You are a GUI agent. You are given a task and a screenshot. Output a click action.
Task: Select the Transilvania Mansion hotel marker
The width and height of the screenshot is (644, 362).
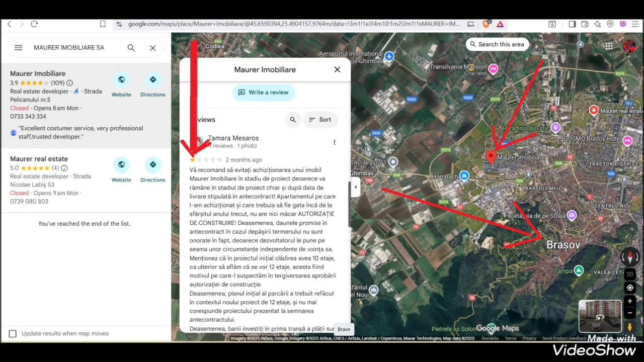494,69
